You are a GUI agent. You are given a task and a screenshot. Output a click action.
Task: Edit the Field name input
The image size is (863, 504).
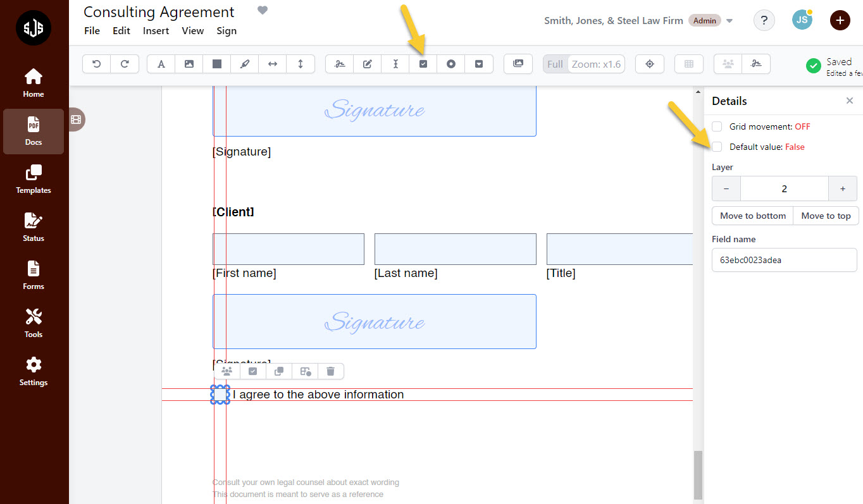[785, 260]
